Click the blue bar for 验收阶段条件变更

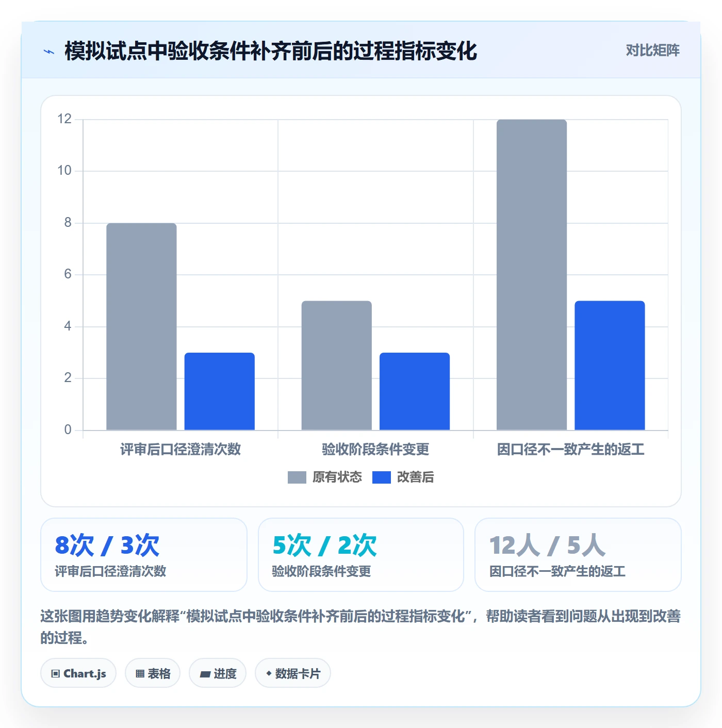pos(415,391)
